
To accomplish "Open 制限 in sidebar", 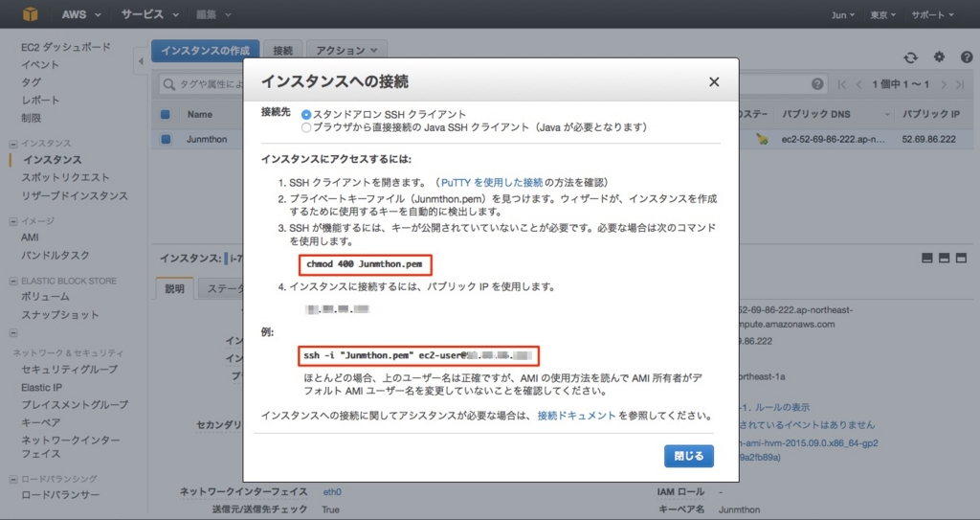I will click(31, 118).
